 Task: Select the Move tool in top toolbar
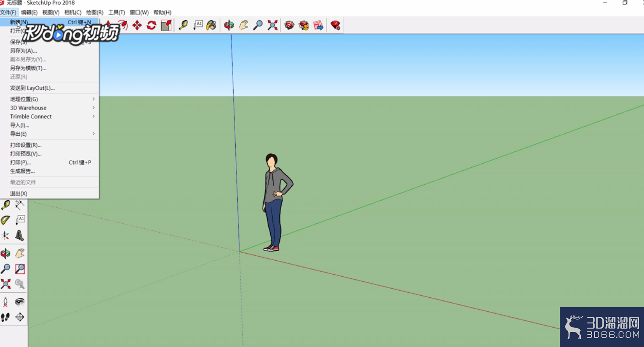coord(137,25)
